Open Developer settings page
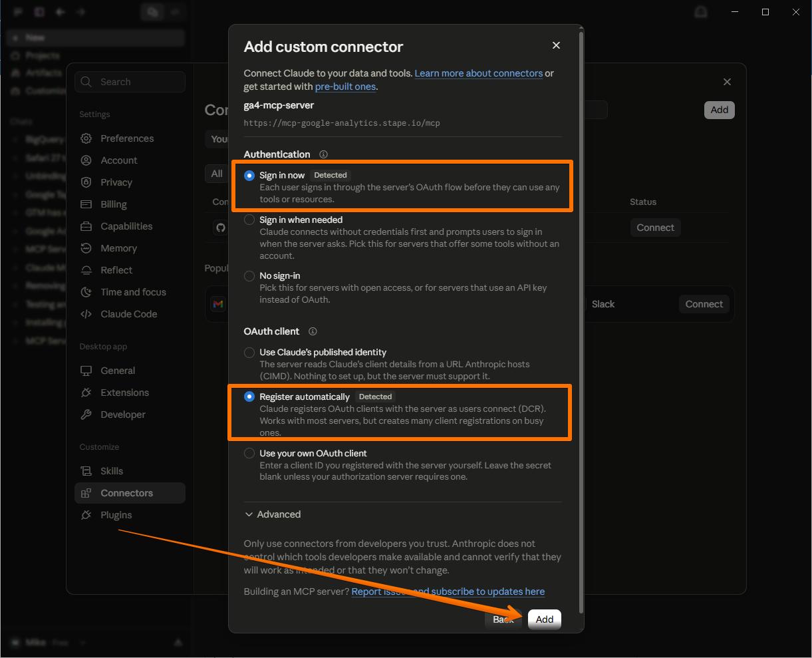Image resolution: width=812 pixels, height=658 pixels. point(130,414)
